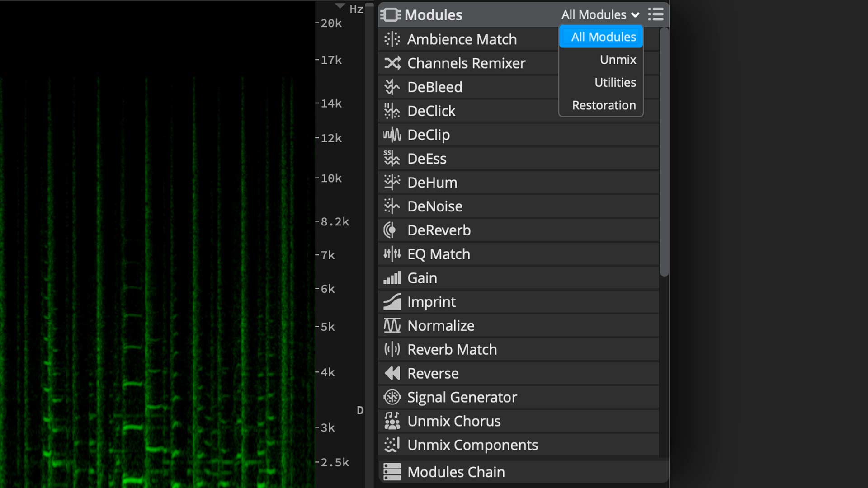The image size is (868, 488).
Task: Toggle the modules list view icon
Action: [x=656, y=14]
